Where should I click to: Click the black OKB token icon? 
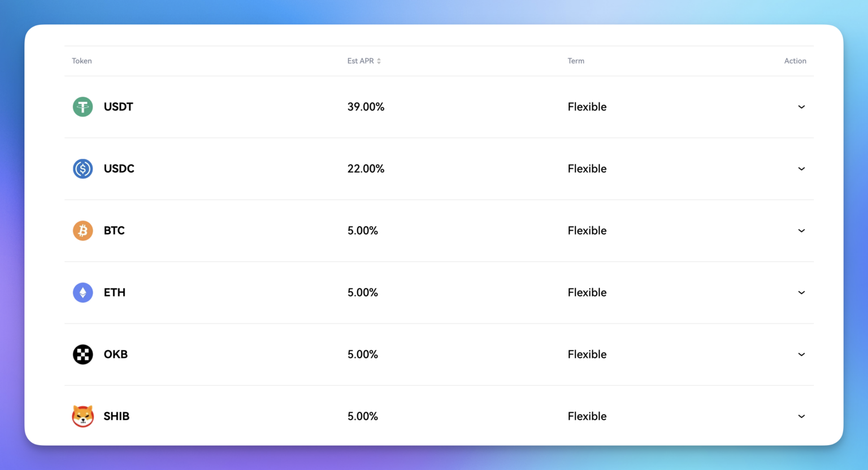click(x=83, y=354)
